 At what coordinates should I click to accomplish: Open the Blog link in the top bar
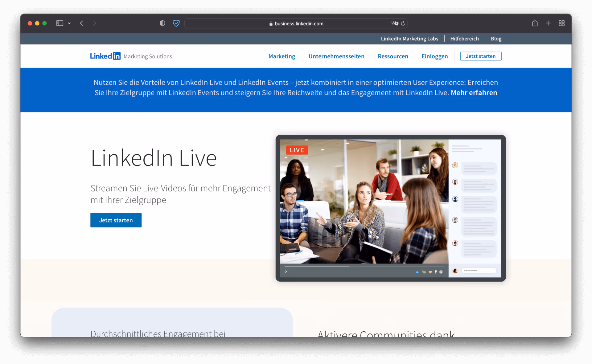[x=496, y=39]
